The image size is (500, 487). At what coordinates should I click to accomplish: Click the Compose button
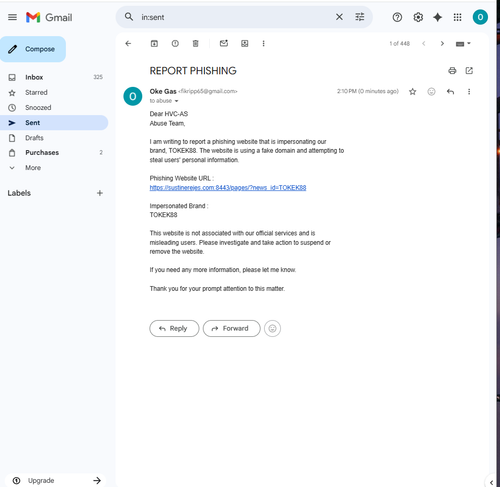point(33,49)
